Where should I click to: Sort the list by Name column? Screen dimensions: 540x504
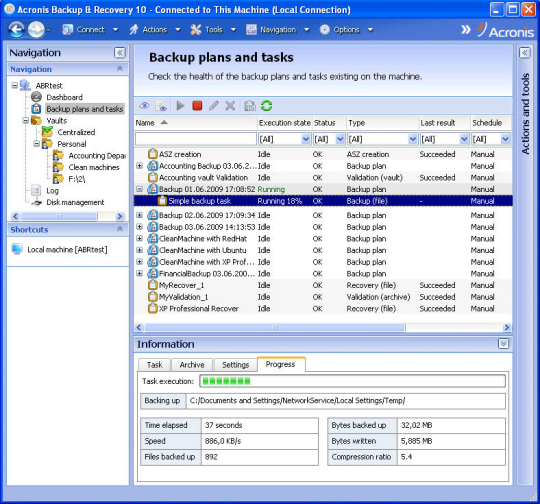coord(196,123)
